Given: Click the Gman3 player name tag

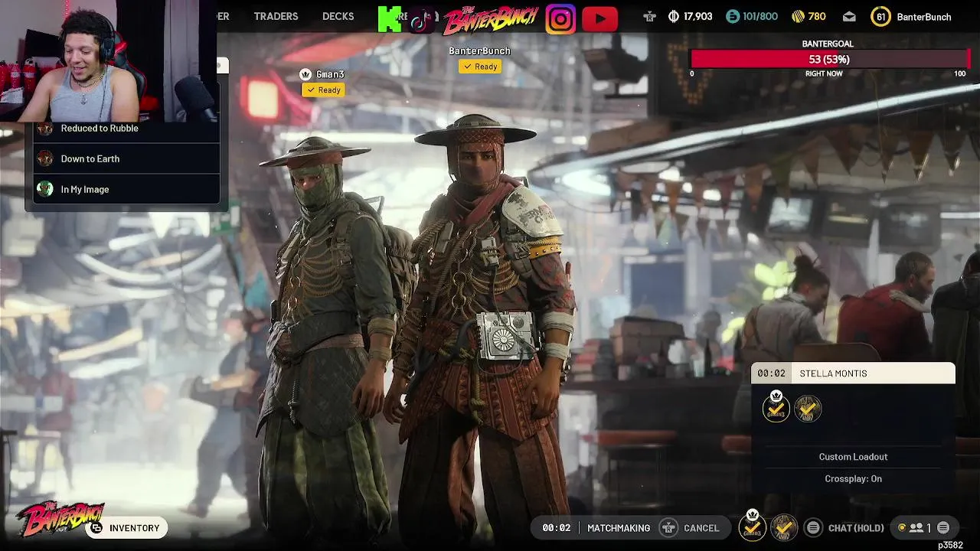Looking at the screenshot, I should click(330, 74).
